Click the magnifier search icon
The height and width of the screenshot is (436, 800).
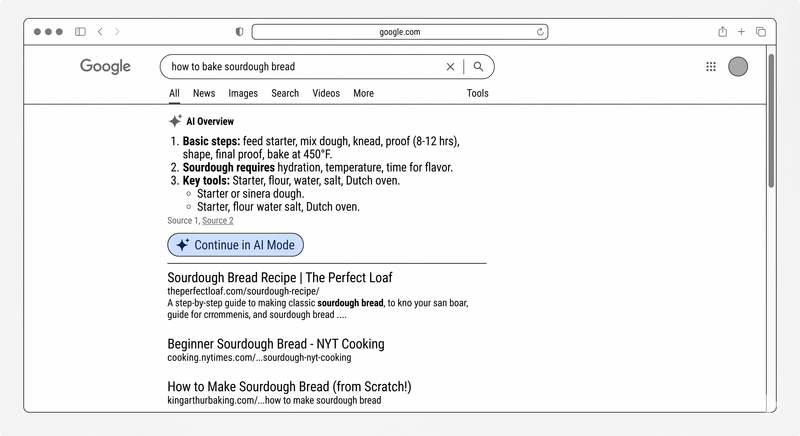coord(478,67)
